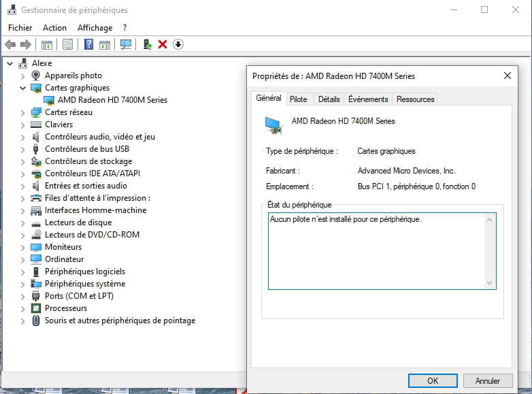Click the down-arrow disable device icon
This screenshot has width=532, height=394.
point(178,44)
